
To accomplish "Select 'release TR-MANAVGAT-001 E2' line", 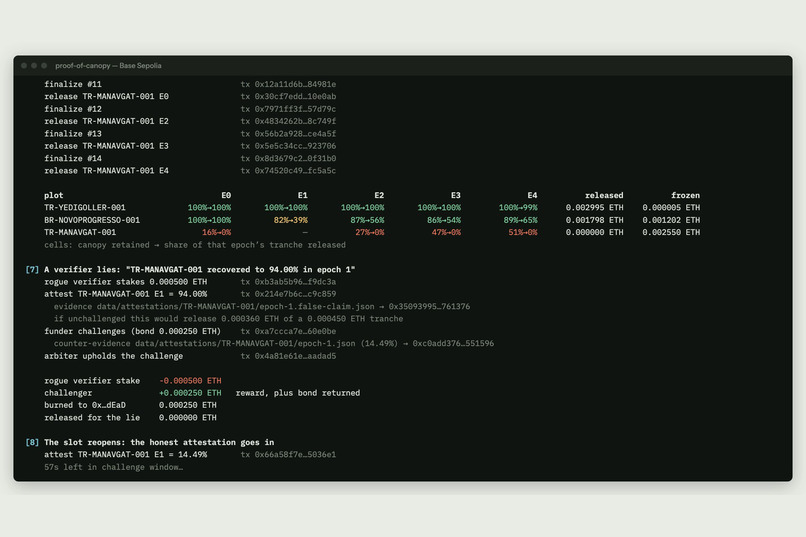I will [x=106, y=121].
